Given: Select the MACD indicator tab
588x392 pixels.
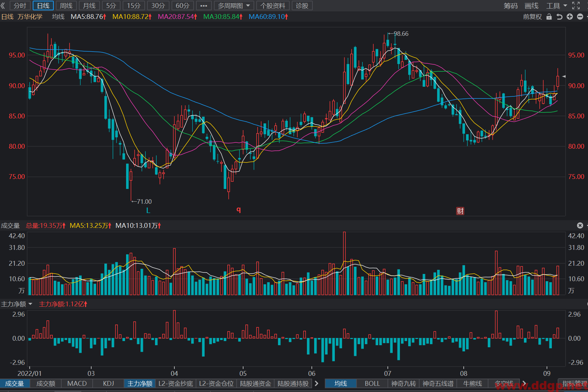Looking at the screenshot, I should tap(77, 383).
